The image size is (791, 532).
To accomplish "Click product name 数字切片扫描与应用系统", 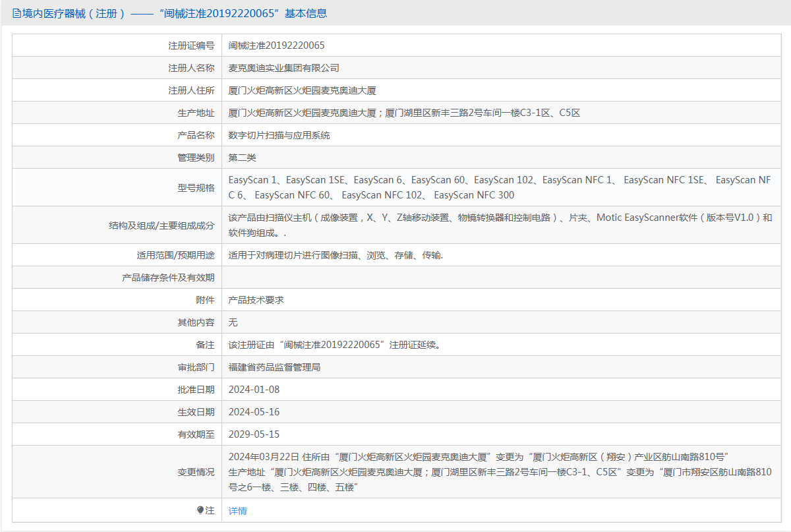I will click(279, 135).
